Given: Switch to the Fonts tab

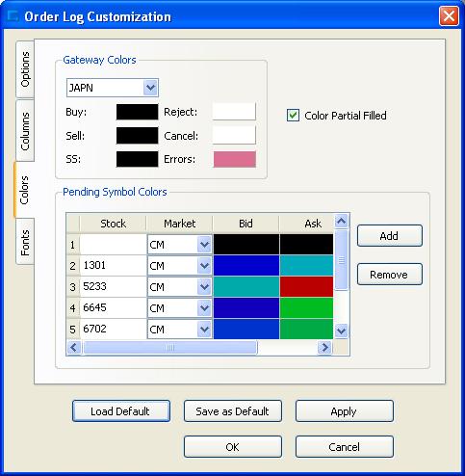Looking at the screenshot, I should [x=25, y=243].
